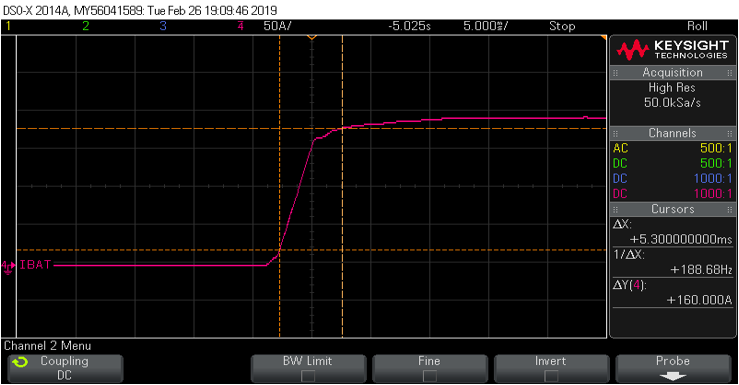Enable the Fine checkbox
The image size is (739, 385).
point(429,376)
